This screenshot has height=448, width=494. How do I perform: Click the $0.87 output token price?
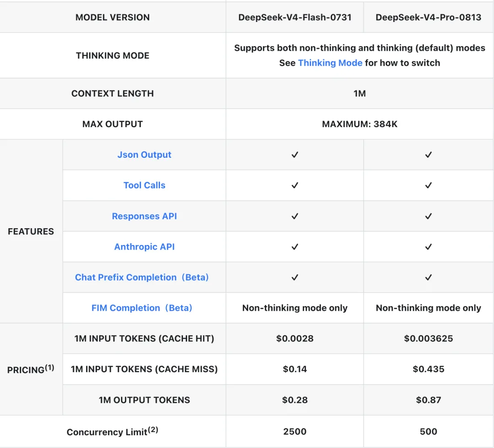[x=428, y=400]
